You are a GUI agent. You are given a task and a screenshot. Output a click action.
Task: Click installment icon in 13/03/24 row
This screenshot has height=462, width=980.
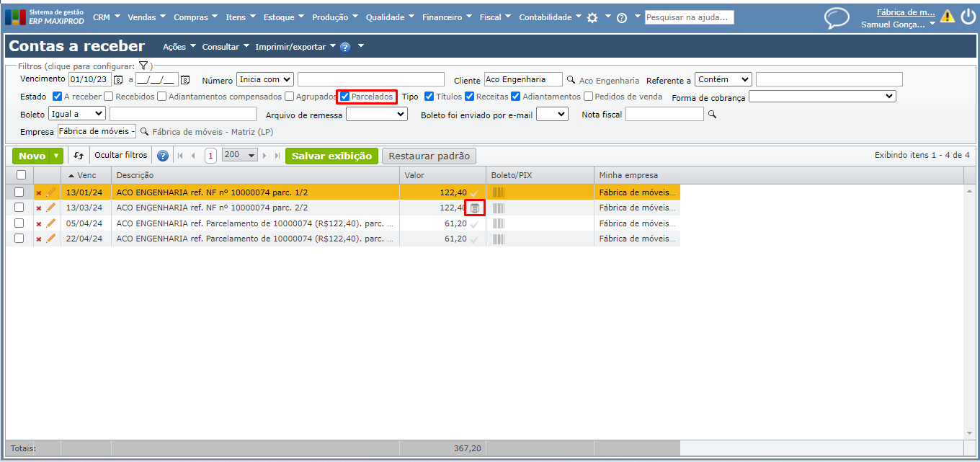point(474,208)
